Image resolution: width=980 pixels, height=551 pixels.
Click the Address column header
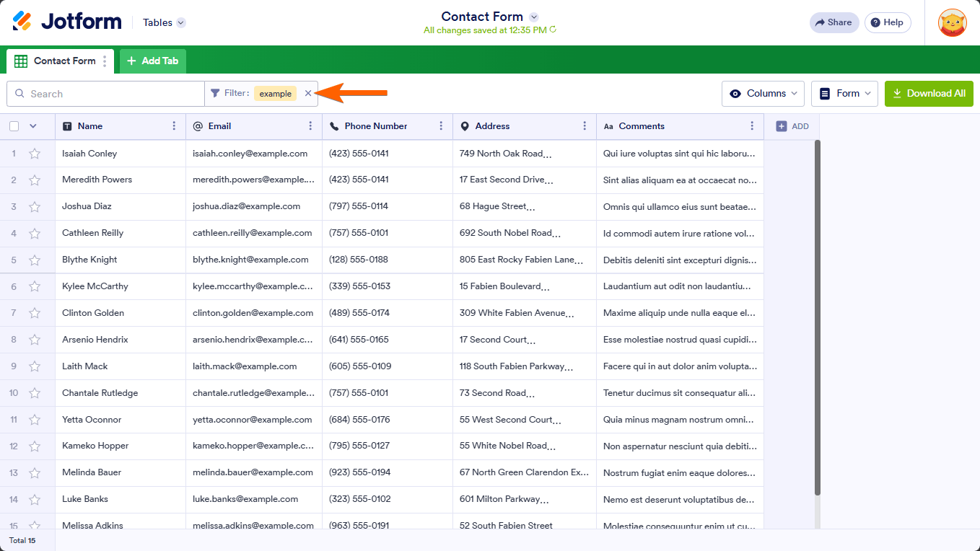click(525, 126)
